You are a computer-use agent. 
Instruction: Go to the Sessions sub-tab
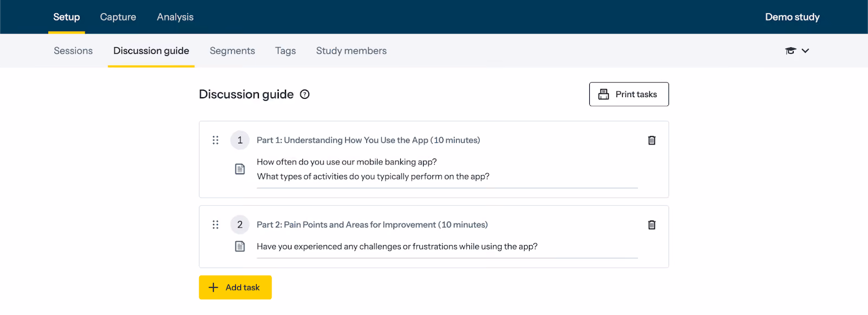coord(73,51)
